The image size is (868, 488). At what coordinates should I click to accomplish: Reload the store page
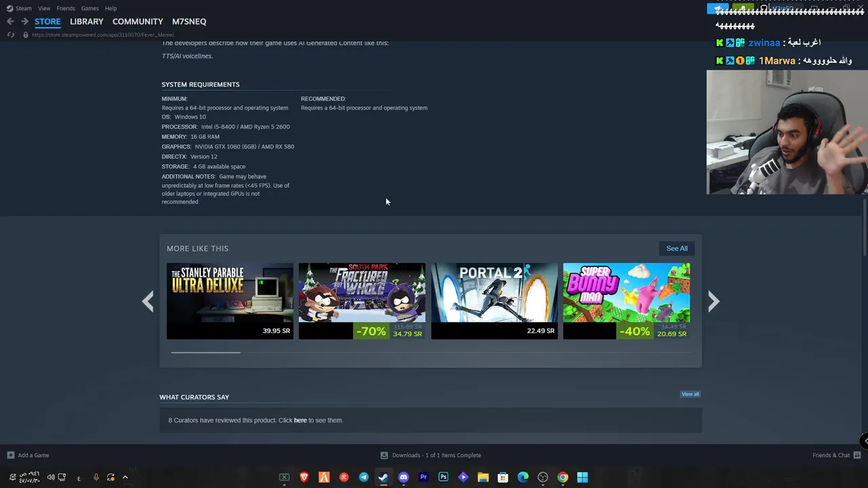click(x=10, y=35)
